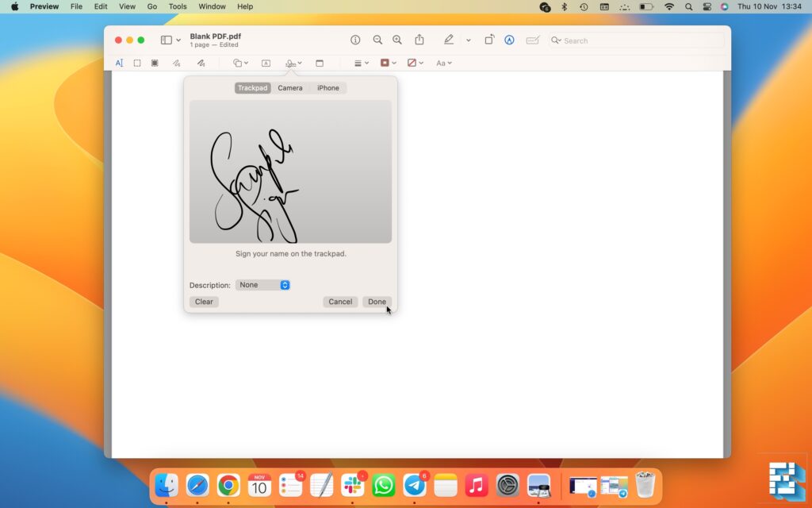This screenshot has width=812, height=508.
Task: Add a Note annotation
Action: point(320,63)
